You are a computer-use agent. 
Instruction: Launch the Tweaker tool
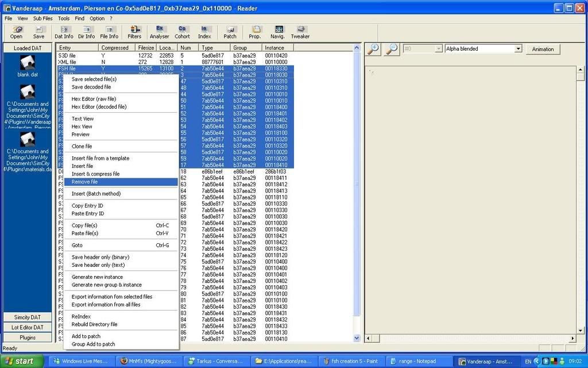click(x=300, y=32)
